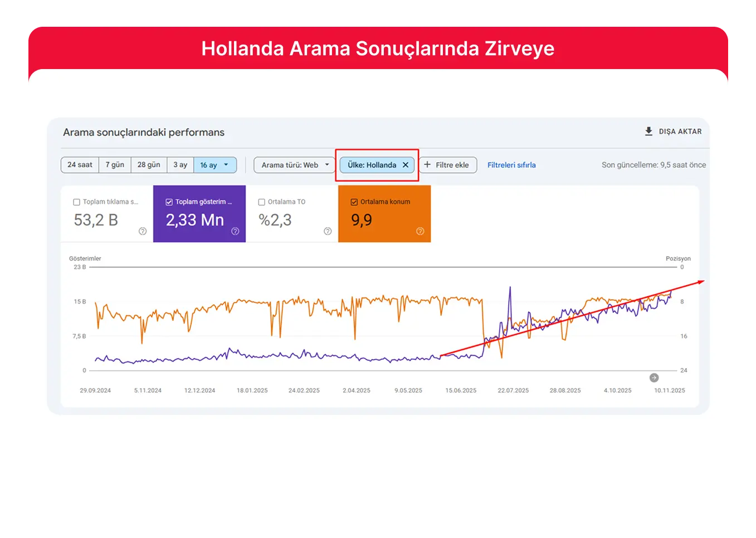Remove the Ülke: Hollanda filter with X
The width and height of the screenshot is (756, 538).
[x=406, y=165]
